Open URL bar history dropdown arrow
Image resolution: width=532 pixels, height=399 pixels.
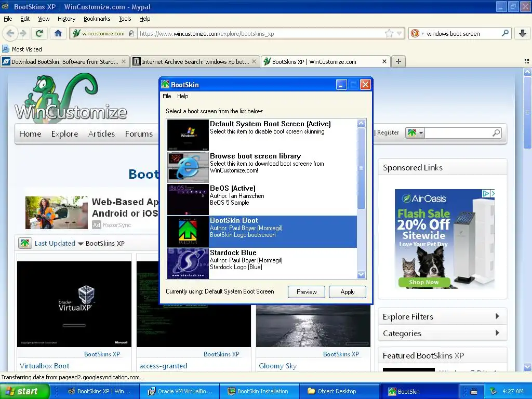coord(400,33)
